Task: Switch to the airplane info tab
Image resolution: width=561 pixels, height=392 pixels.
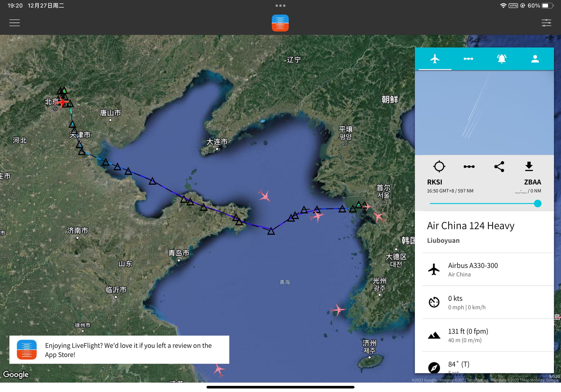Action: 435,59
